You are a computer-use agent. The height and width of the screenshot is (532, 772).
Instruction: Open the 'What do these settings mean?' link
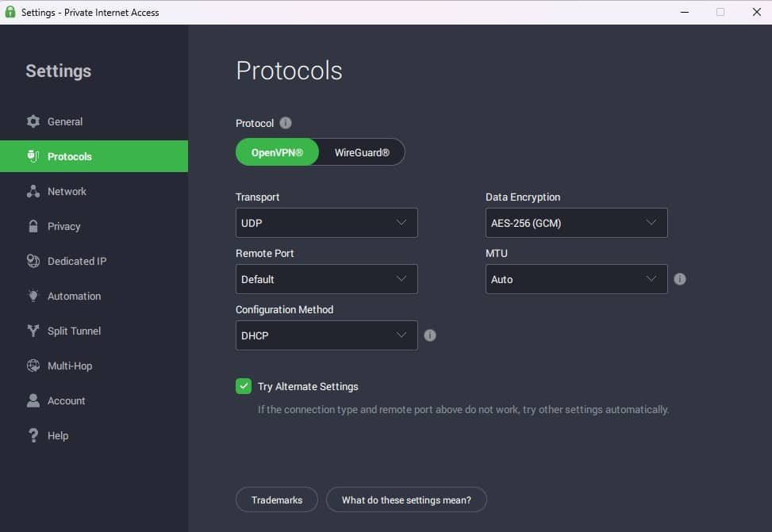click(406, 500)
